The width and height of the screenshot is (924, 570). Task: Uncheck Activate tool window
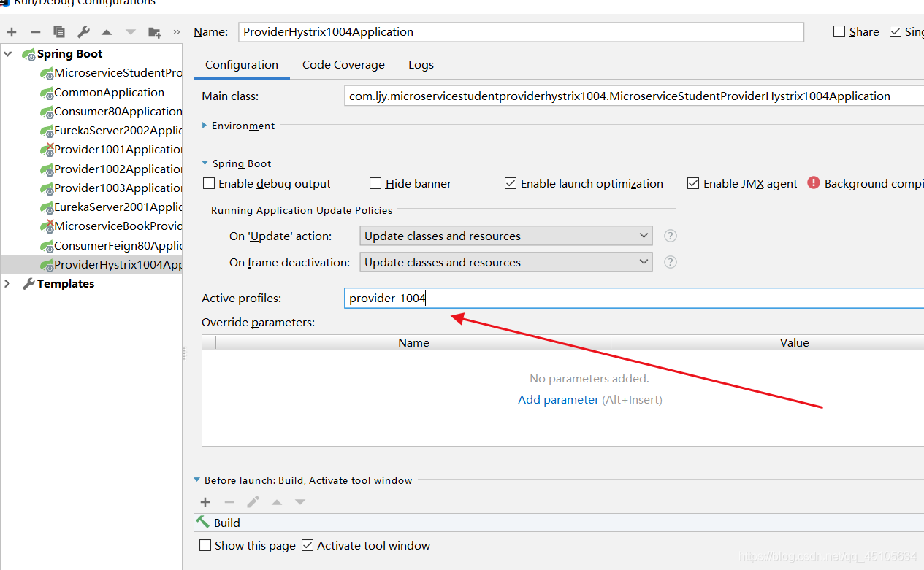pos(308,545)
